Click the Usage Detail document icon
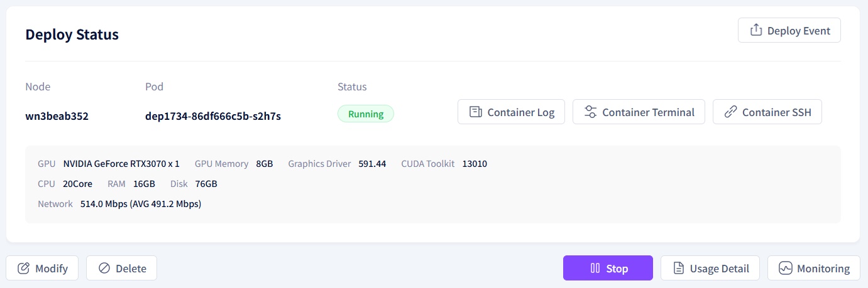The height and width of the screenshot is (288, 868). [x=679, y=269]
